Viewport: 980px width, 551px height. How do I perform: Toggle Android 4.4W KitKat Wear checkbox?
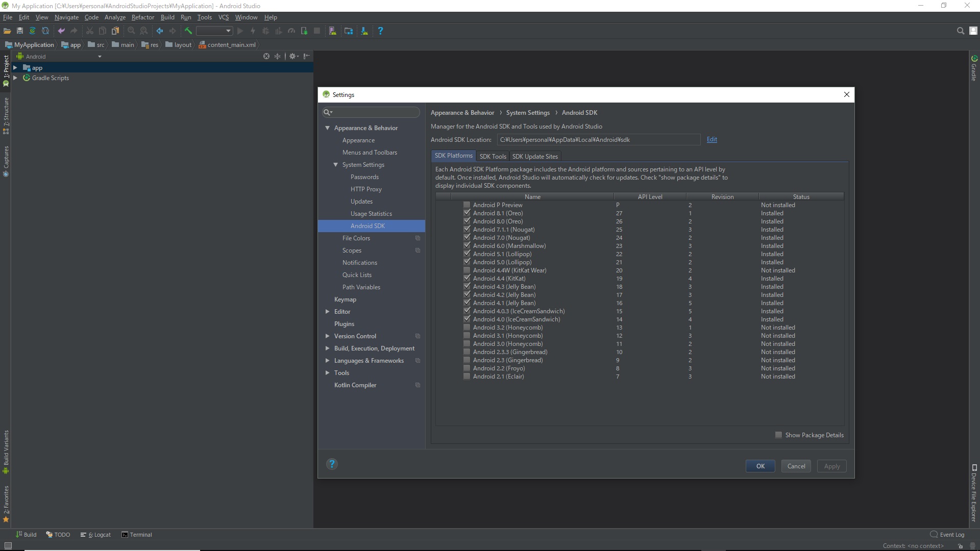coord(467,270)
